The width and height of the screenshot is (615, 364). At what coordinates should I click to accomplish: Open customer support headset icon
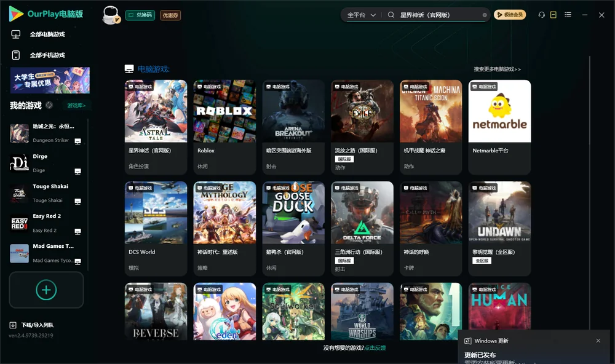[542, 15]
